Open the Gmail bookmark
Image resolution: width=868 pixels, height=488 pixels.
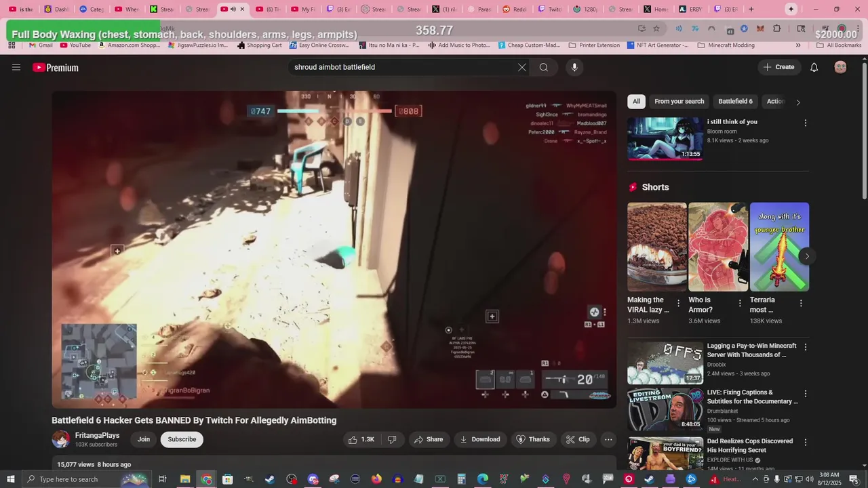point(40,45)
